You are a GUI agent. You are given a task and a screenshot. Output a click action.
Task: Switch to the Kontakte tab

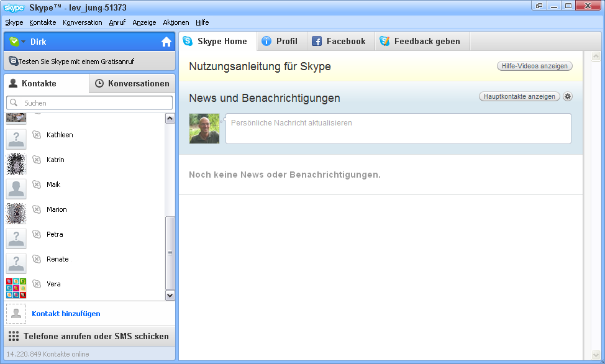click(x=47, y=83)
